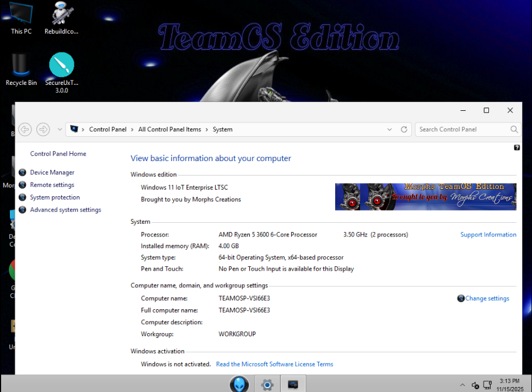Read the Microsoft Software License Terms
The width and height of the screenshot is (532, 392).
point(275,364)
